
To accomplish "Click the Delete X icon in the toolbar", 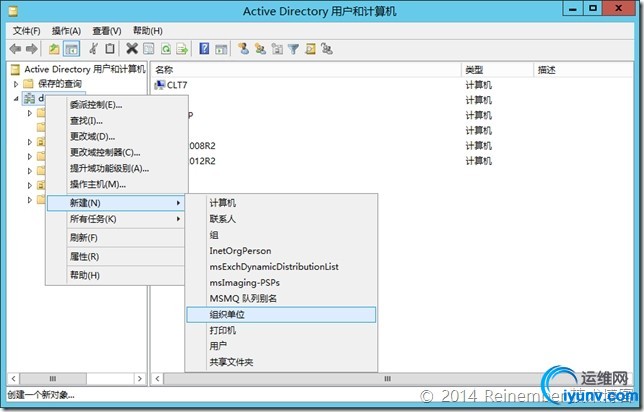I will [x=132, y=49].
